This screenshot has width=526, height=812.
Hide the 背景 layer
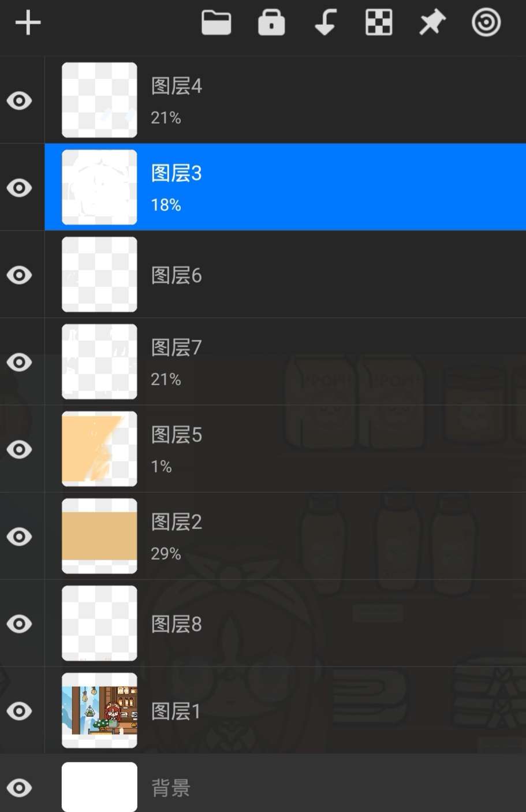point(20,788)
